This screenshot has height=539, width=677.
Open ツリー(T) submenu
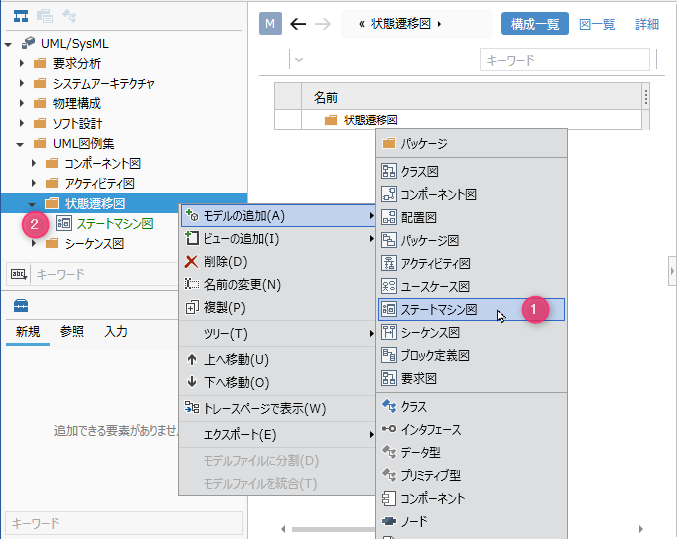click(278, 333)
